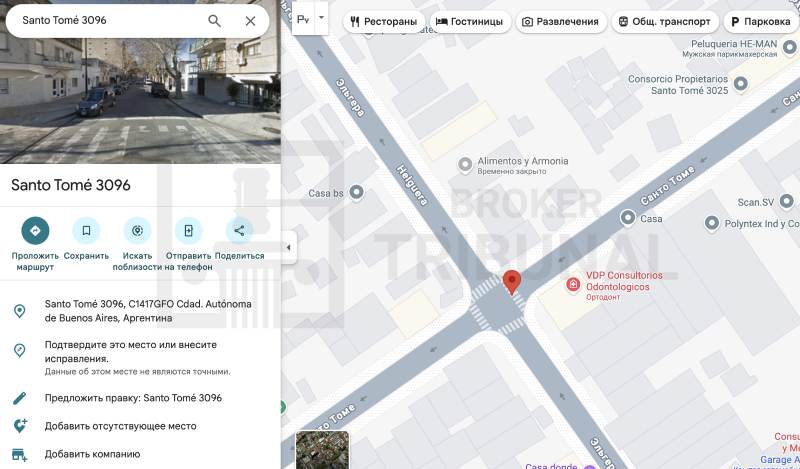The width and height of the screenshot is (800, 469).
Task: Click the search magnifier icon
Action: point(214,21)
